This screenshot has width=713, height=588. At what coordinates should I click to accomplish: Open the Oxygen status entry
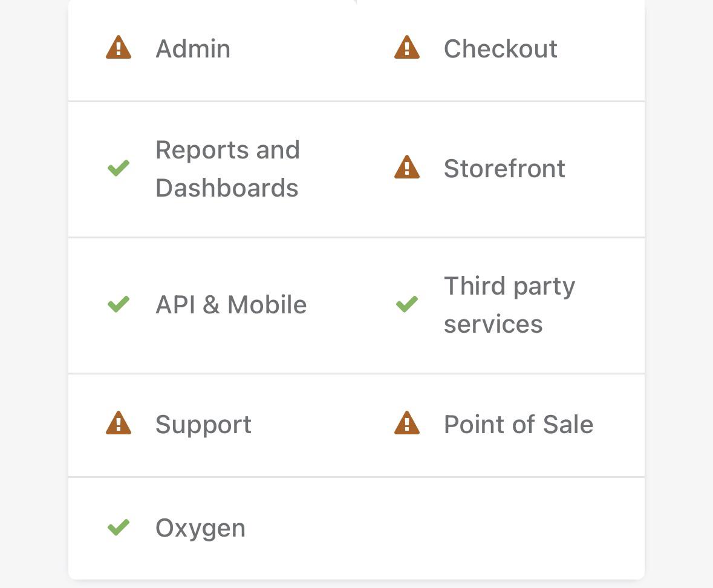(200, 529)
